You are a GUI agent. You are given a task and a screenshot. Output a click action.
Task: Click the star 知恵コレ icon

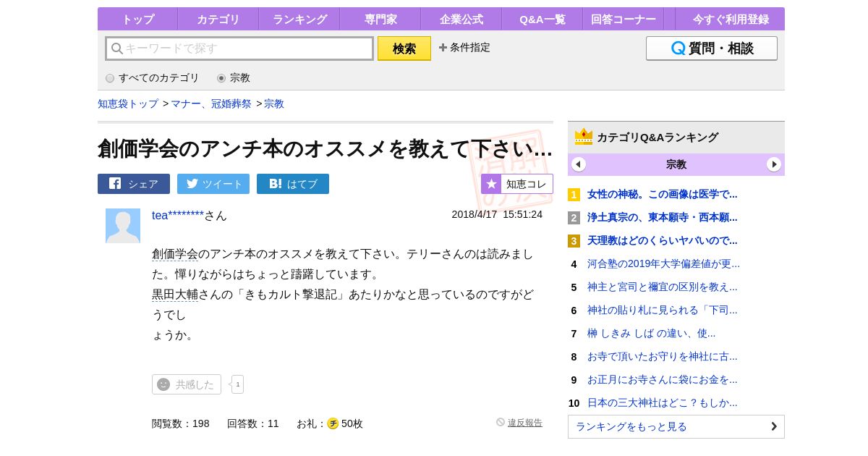click(x=491, y=184)
